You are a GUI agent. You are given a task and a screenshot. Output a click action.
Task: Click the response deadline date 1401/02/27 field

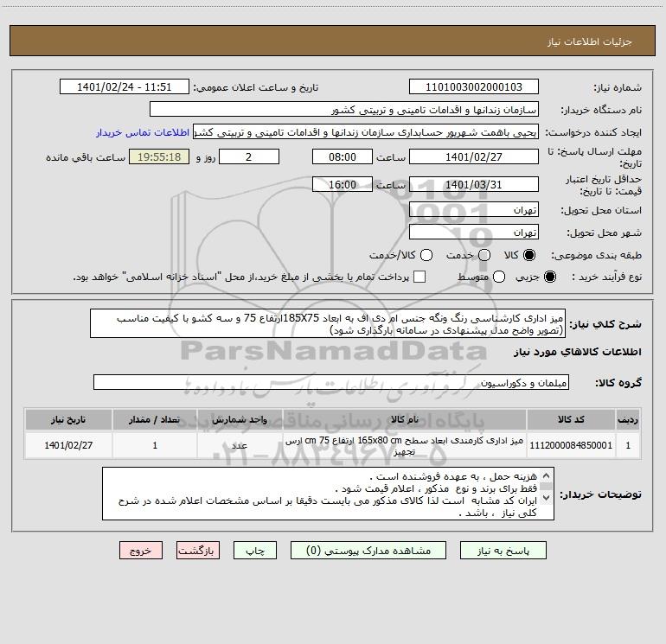pyautogui.click(x=474, y=156)
